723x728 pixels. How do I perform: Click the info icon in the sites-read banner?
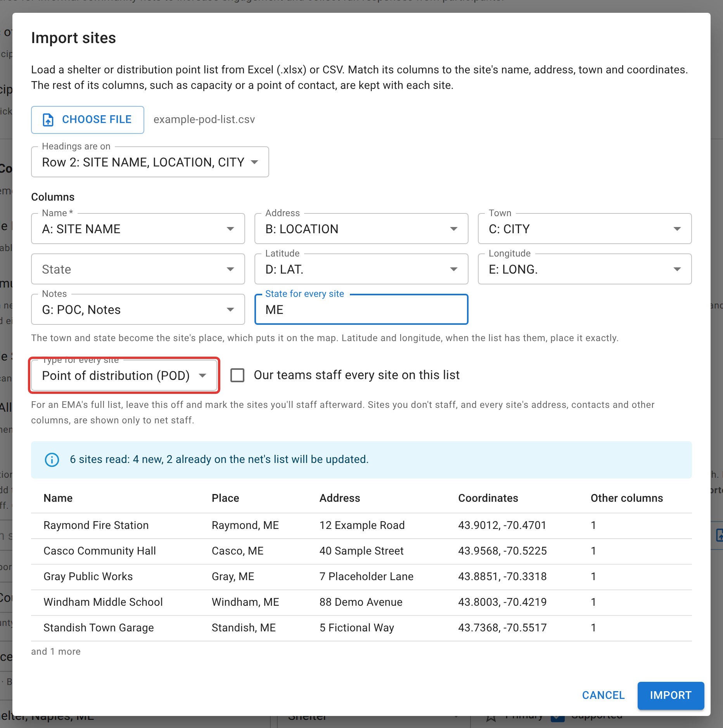pyautogui.click(x=52, y=459)
